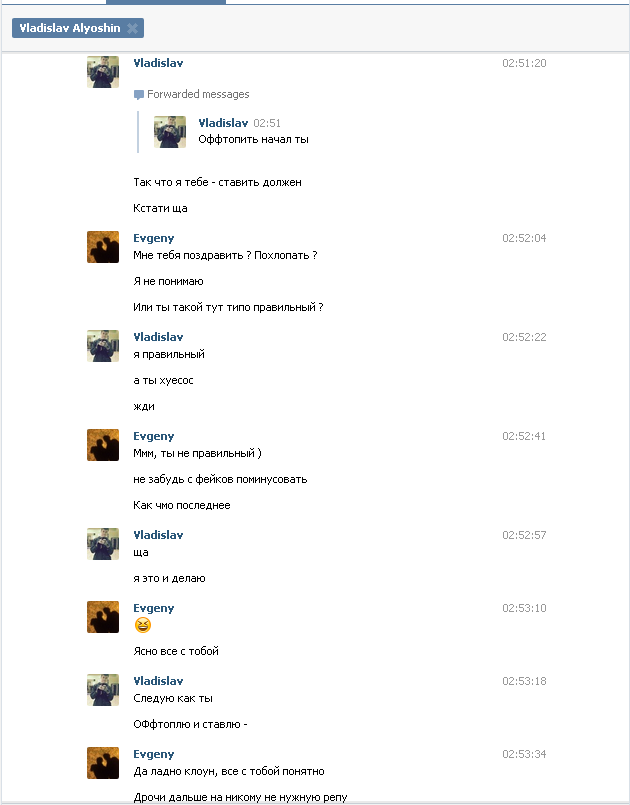630x805 pixels.
Task: Open Evgeny's avatar at 02:53:34 message
Action: (103, 763)
